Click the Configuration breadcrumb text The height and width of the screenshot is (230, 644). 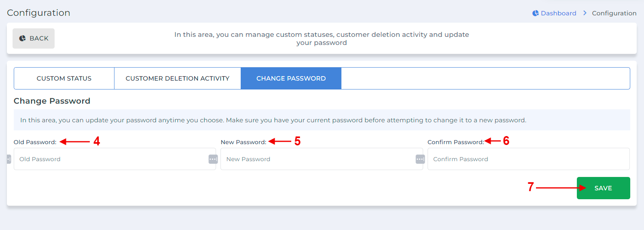(x=614, y=13)
